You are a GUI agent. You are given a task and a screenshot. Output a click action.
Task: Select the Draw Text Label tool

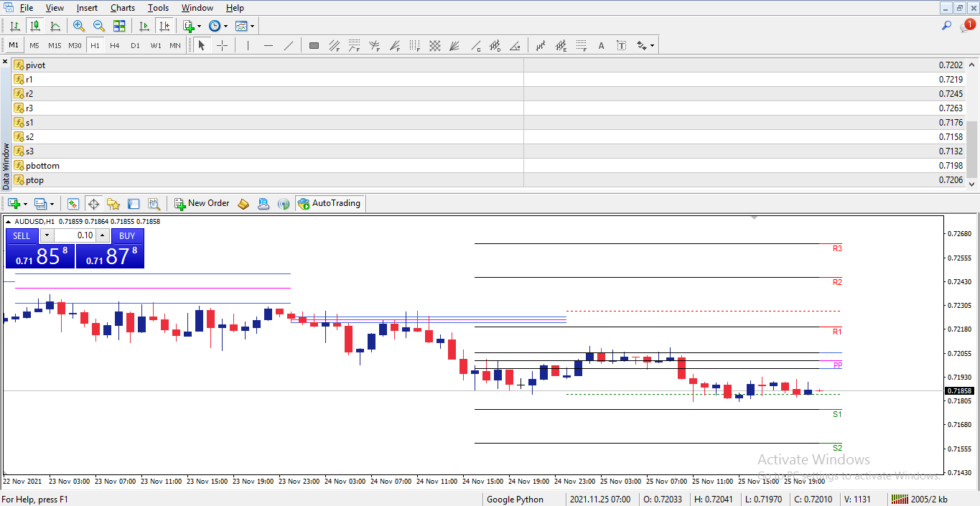pyautogui.click(x=621, y=45)
